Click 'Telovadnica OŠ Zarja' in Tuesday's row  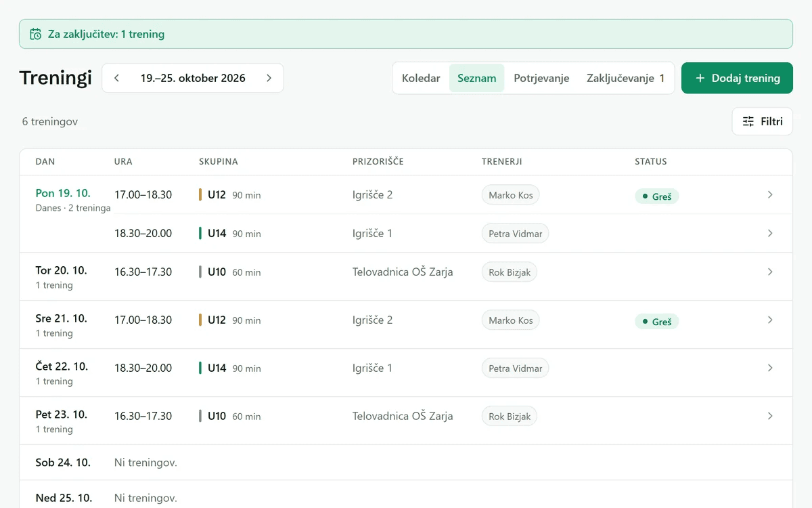(403, 272)
